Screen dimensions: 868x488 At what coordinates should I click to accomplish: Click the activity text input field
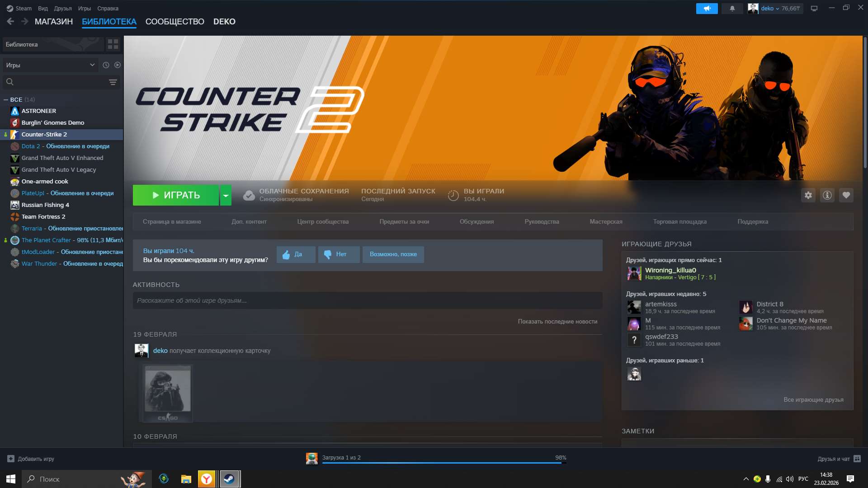367,300
